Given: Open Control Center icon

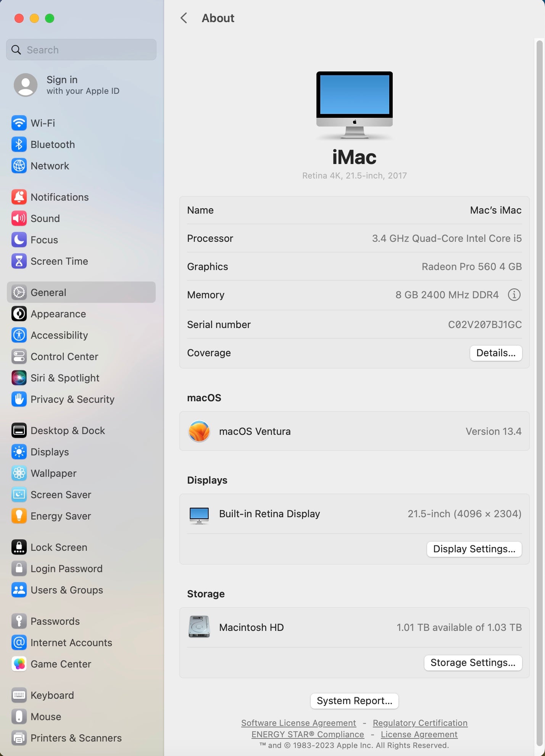Looking at the screenshot, I should pos(19,356).
